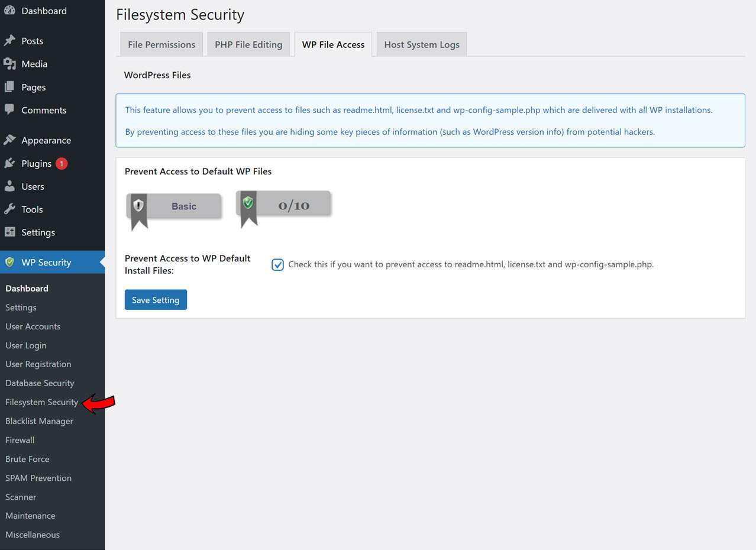Image resolution: width=756 pixels, height=550 pixels.
Task: Click the checkbox description about wp-config-sample.php
Action: click(471, 264)
